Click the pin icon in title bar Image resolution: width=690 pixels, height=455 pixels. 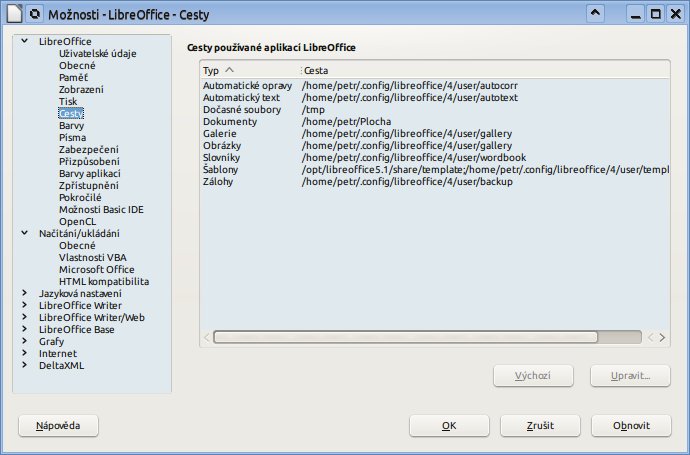tap(34, 14)
